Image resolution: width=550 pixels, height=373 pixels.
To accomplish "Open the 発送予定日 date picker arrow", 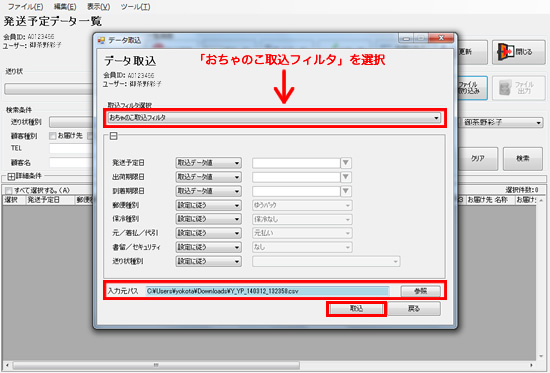I will tap(346, 163).
